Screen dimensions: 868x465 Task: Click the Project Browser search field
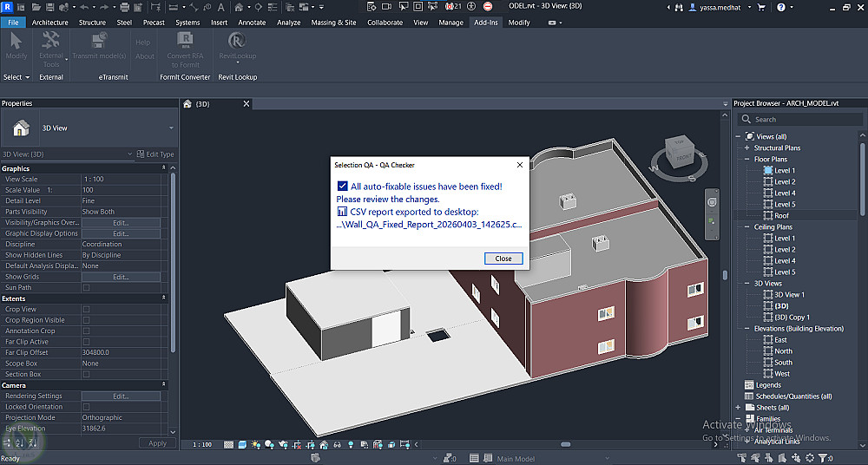[799, 120]
